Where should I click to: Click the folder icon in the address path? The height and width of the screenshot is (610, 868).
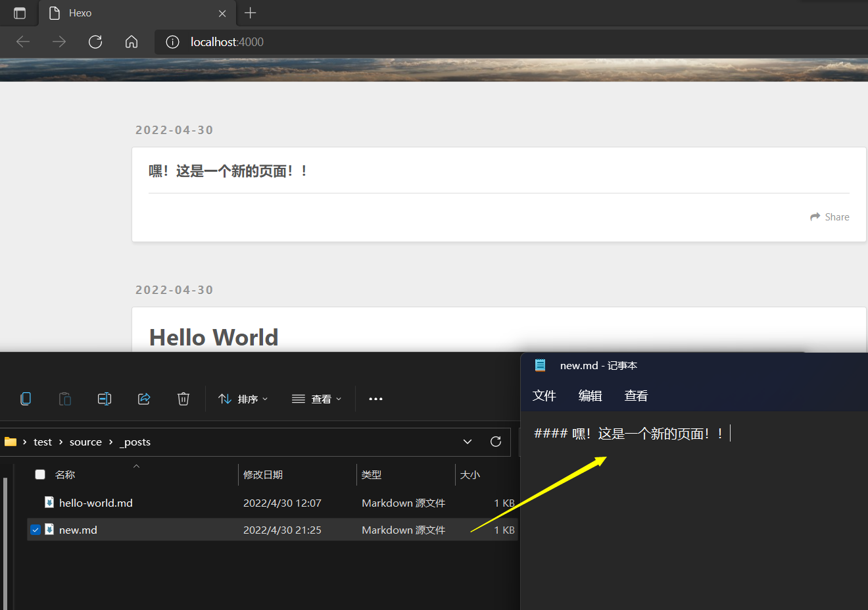(11, 442)
